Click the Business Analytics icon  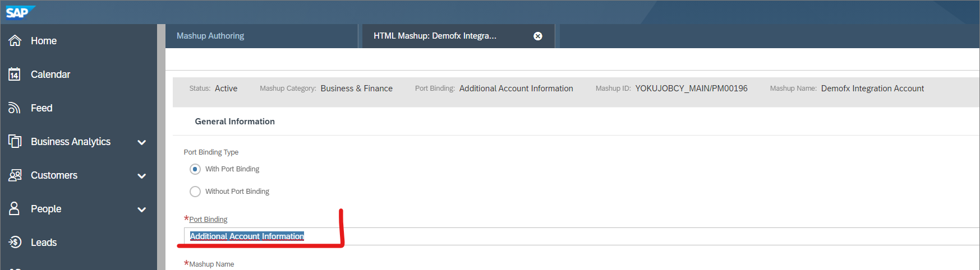click(x=15, y=142)
